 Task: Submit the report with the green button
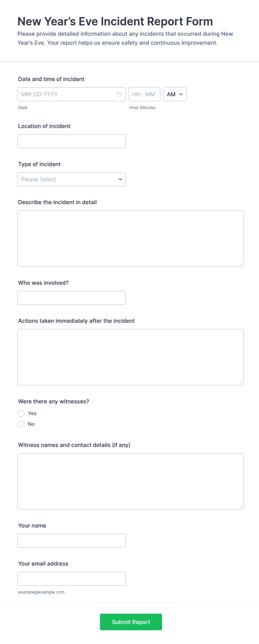[x=131, y=622]
